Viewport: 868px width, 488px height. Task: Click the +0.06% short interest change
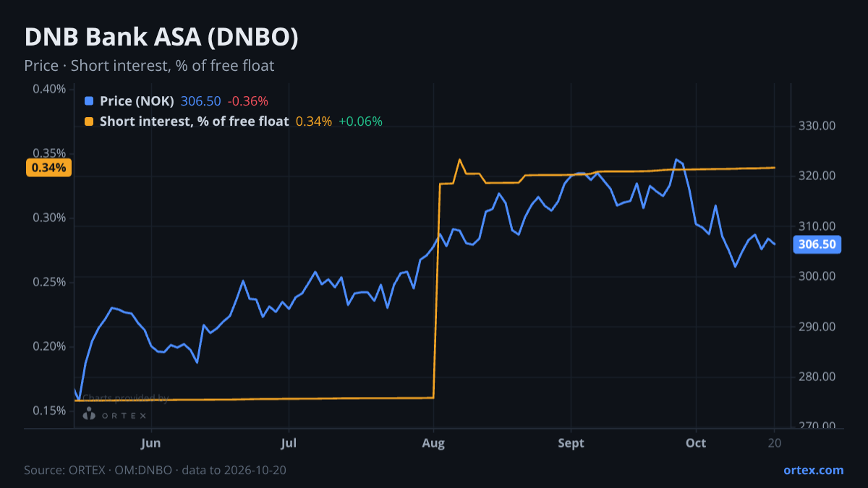pyautogui.click(x=360, y=121)
